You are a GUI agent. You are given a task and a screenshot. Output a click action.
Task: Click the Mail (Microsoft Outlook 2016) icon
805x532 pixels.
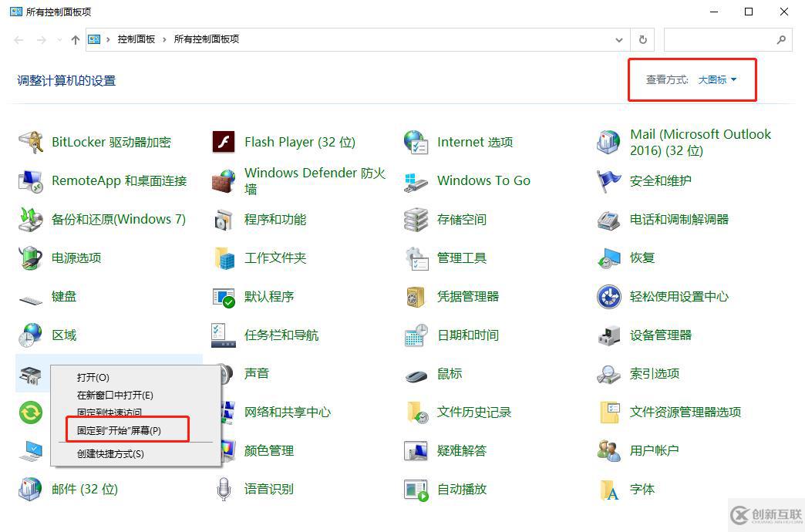coord(609,142)
